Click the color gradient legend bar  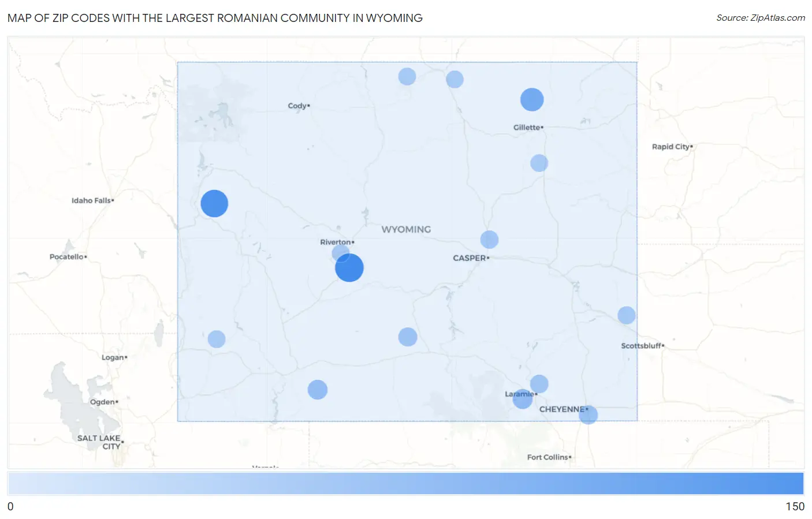(406, 483)
